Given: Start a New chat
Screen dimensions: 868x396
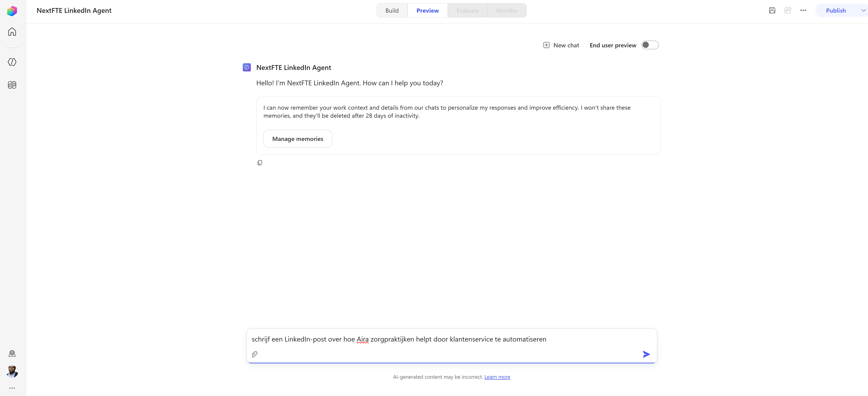Looking at the screenshot, I should point(561,45).
